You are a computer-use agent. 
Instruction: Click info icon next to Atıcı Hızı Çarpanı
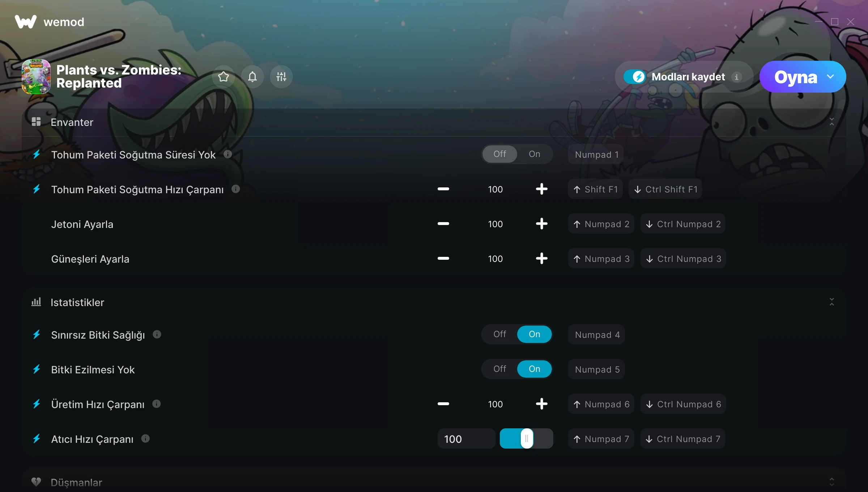(x=145, y=438)
